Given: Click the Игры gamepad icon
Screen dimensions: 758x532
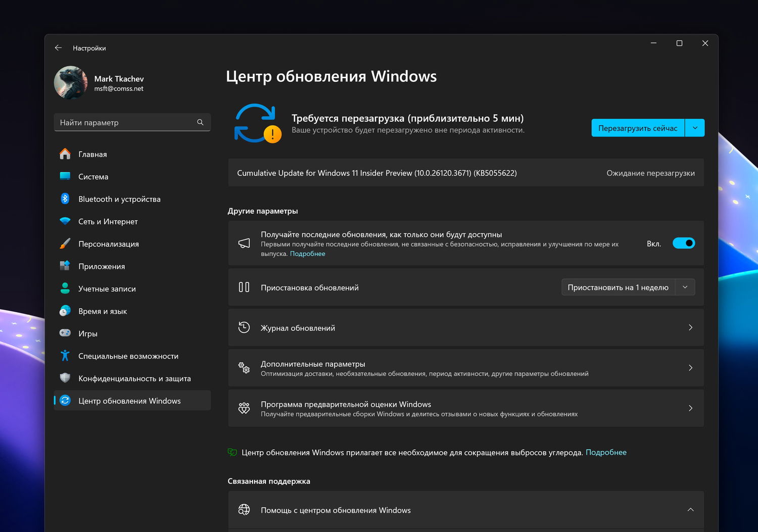Looking at the screenshot, I should pos(65,333).
